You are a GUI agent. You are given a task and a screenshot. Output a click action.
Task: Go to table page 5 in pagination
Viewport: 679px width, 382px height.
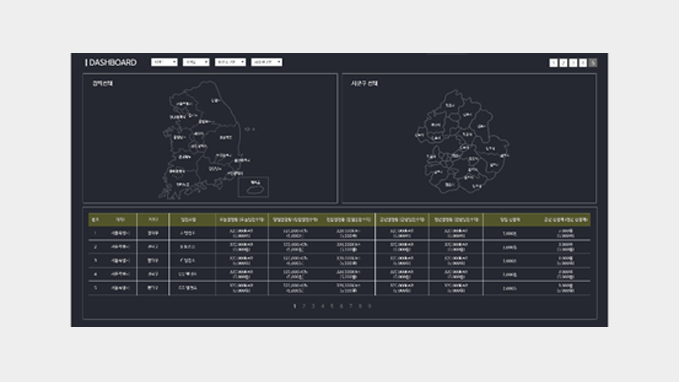coord(332,306)
